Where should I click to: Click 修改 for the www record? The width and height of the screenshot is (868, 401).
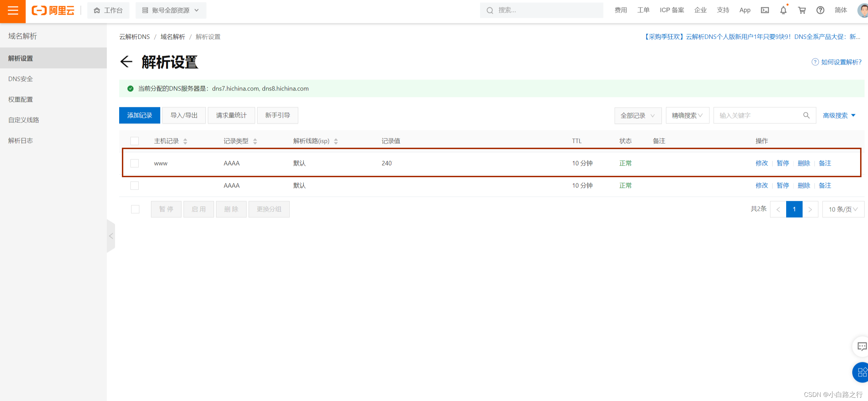762,163
